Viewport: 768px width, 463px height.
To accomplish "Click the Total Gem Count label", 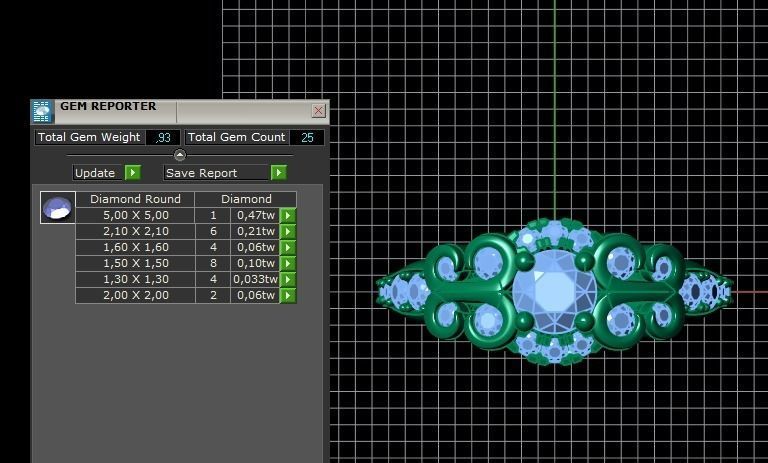I will (236, 137).
